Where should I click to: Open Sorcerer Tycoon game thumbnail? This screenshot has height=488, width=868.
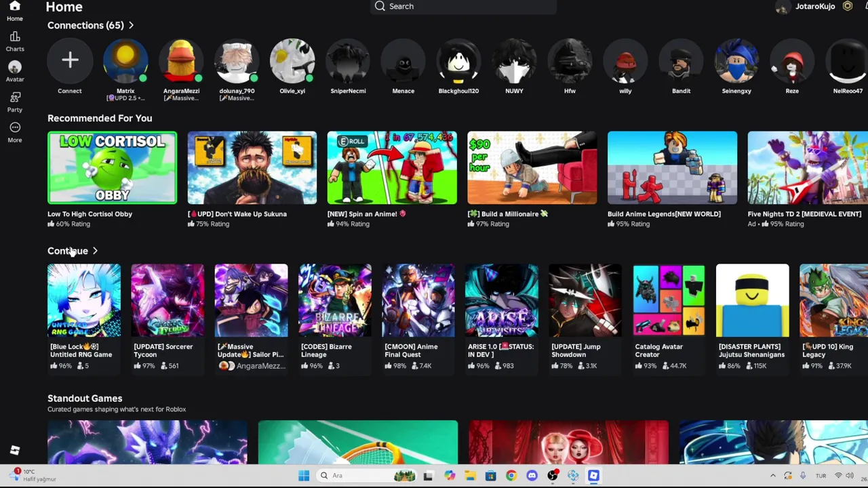tap(167, 300)
